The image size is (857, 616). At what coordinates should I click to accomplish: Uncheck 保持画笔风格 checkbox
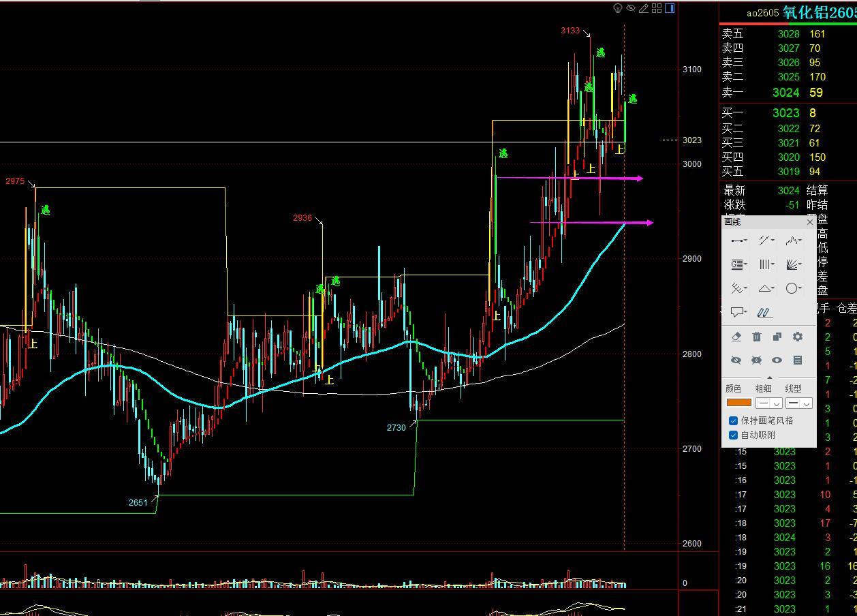click(734, 421)
